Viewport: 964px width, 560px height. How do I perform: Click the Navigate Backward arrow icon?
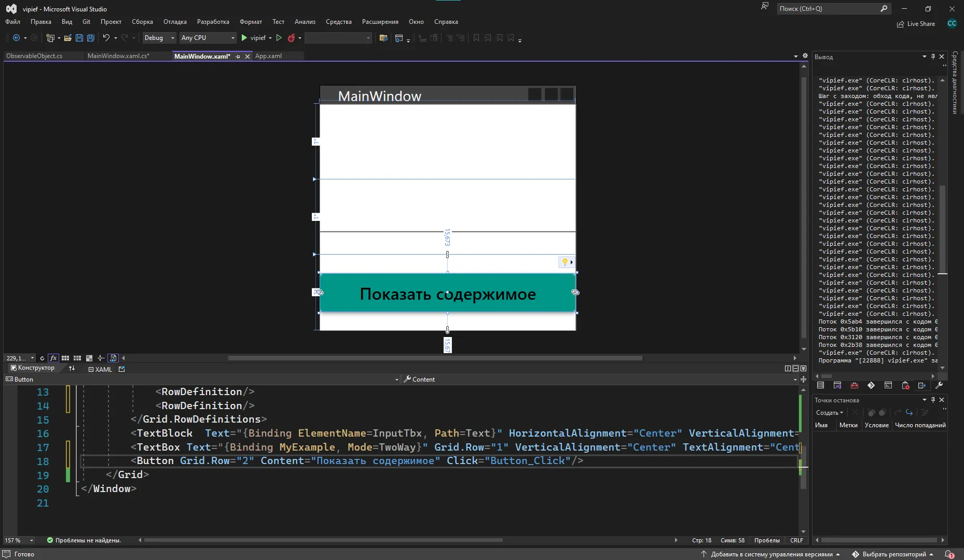click(16, 38)
